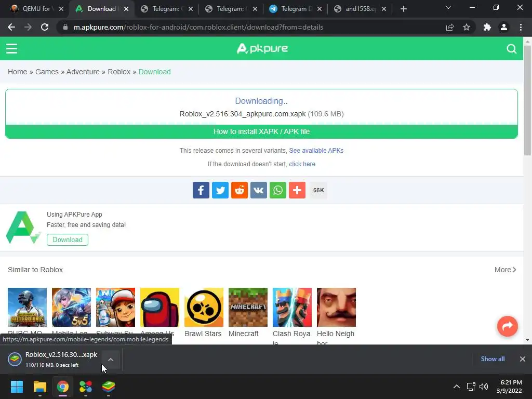The image size is (532, 399).
Task: Go to Adventure breadcrumb
Action: (x=83, y=72)
